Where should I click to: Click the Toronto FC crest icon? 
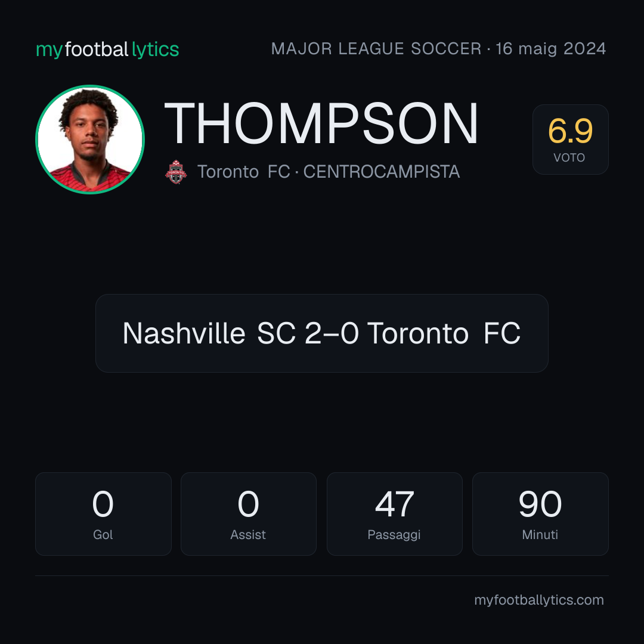(176, 172)
